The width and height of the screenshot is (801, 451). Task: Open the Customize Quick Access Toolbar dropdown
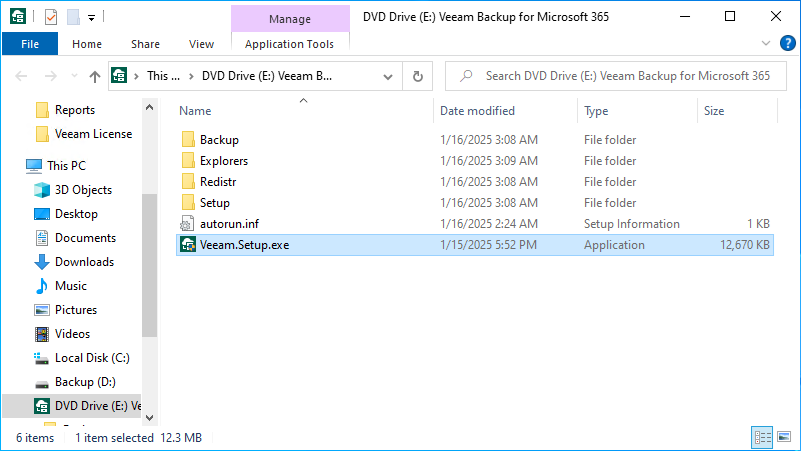coord(91,18)
